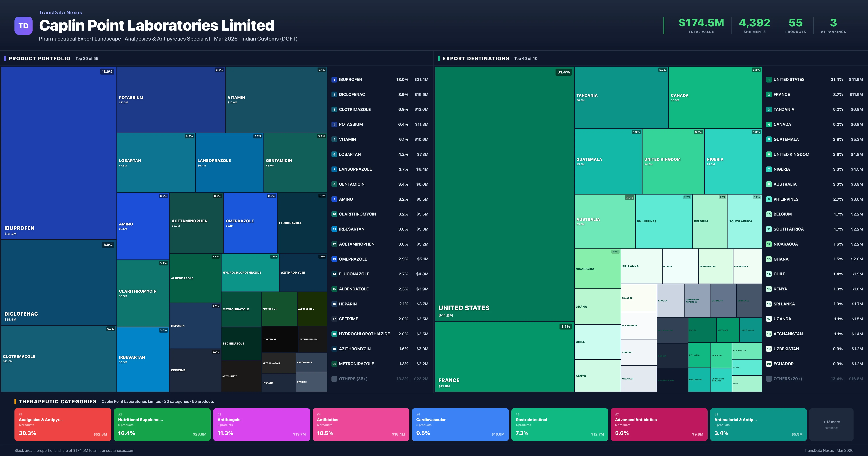Toggle the Gastrointestinal category card
The width and height of the screenshot is (868, 456).
[x=560, y=424]
